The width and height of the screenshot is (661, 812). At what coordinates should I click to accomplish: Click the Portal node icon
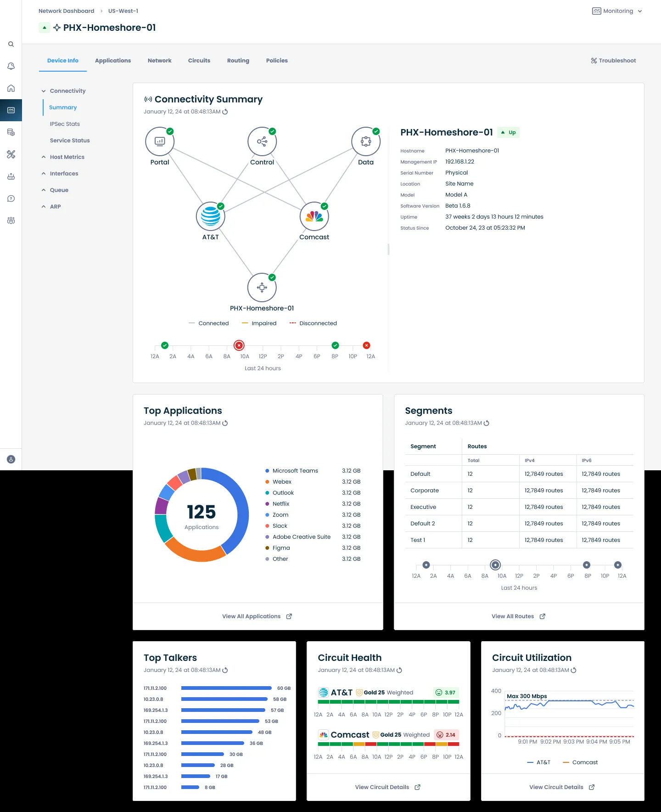(160, 141)
